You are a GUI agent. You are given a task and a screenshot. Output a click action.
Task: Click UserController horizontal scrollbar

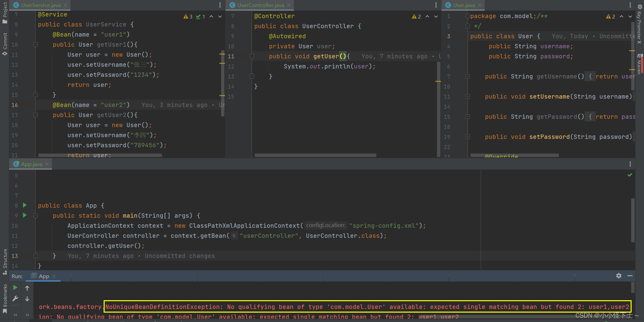315,155
